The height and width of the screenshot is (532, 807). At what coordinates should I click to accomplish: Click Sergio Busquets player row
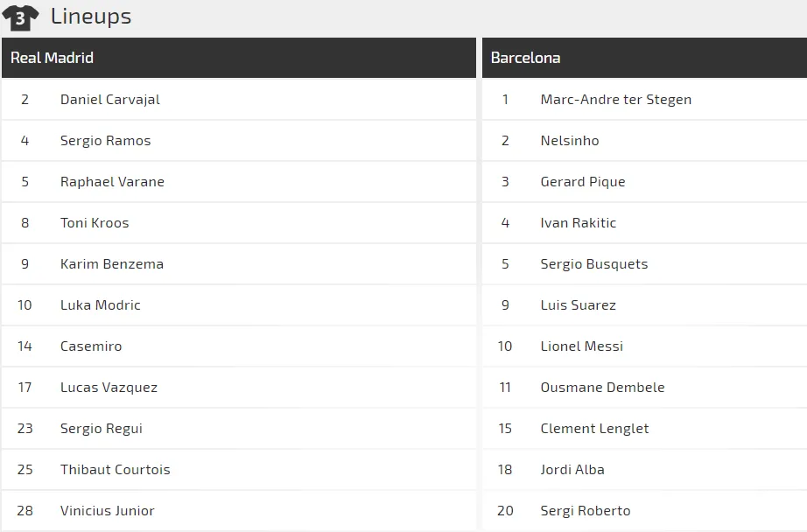[x=594, y=264]
